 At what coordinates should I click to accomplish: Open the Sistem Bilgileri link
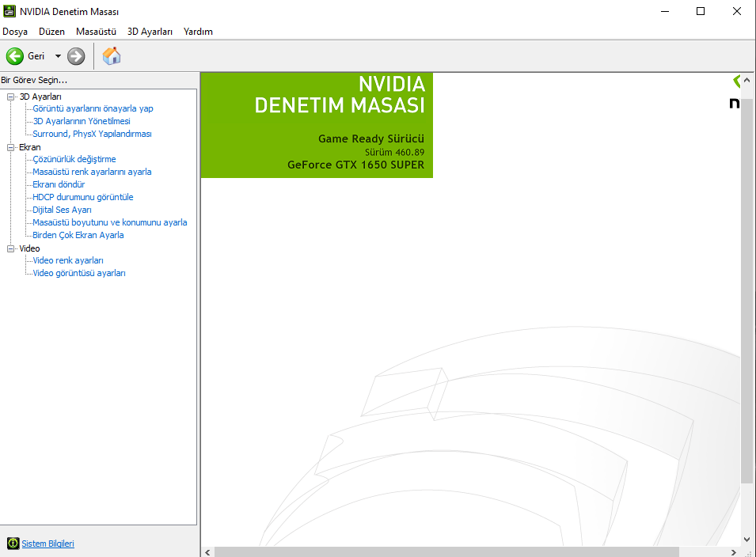point(47,544)
